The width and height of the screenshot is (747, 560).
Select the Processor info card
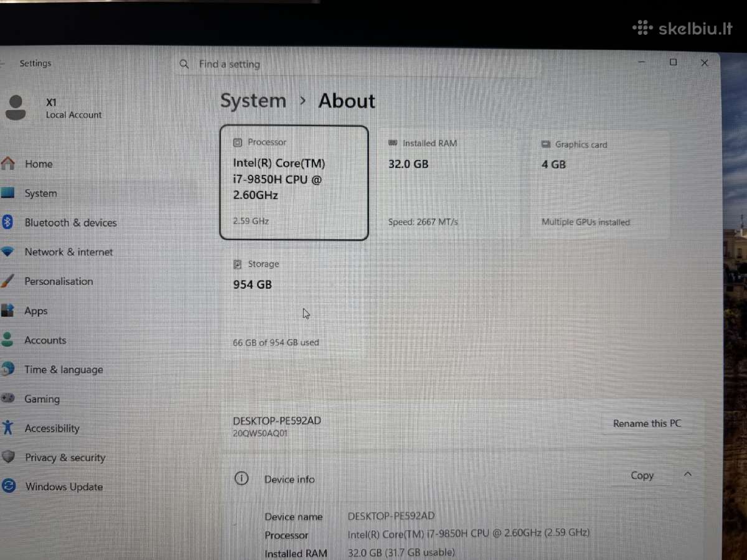(x=294, y=183)
